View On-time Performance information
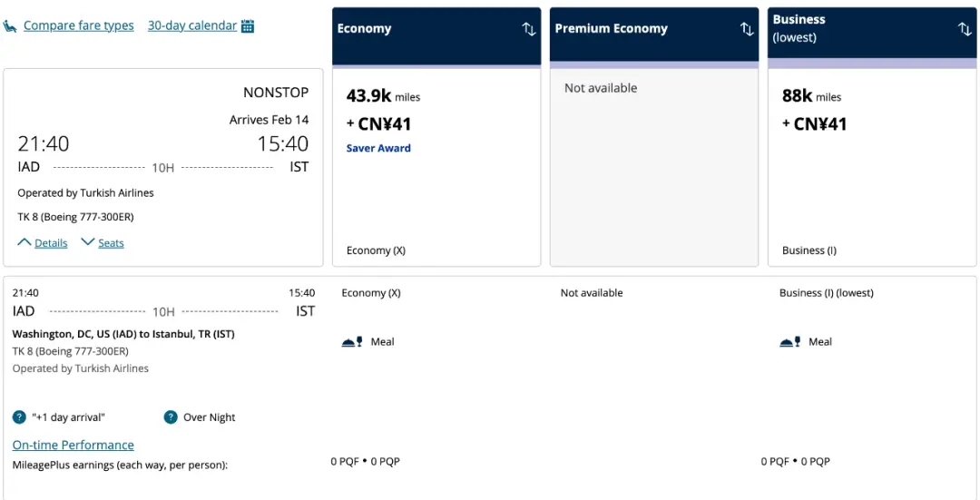Viewport: 980px width, 500px height. 73,446
